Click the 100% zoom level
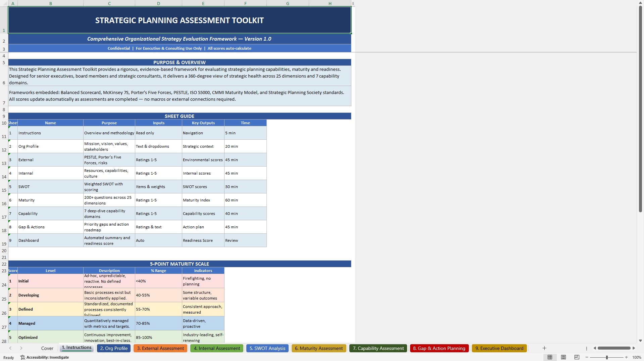This screenshot has width=644, height=361. click(x=637, y=357)
